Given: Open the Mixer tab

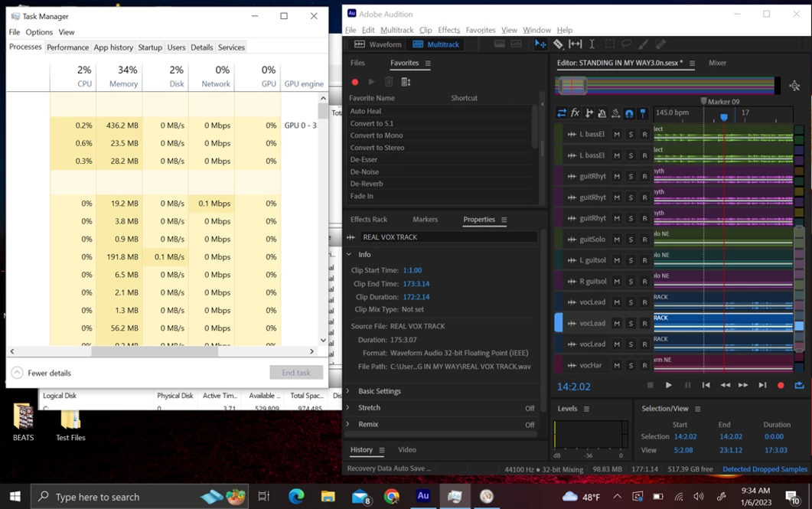Looking at the screenshot, I should pos(717,63).
